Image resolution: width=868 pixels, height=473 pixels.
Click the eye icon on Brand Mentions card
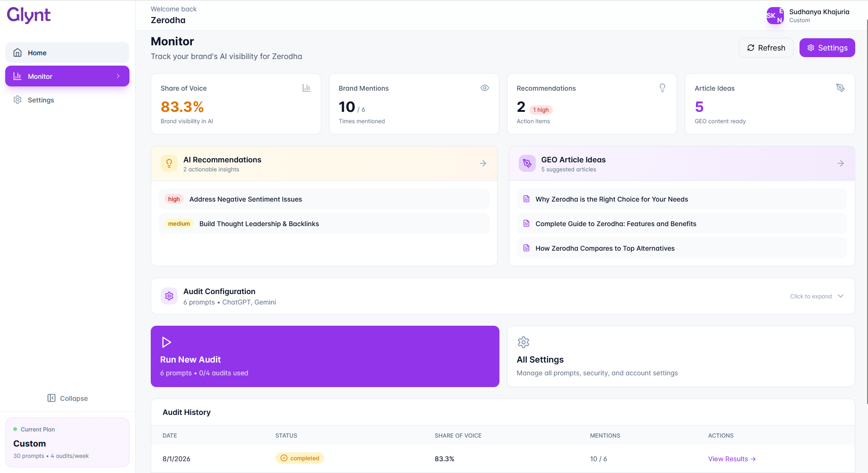[x=484, y=88]
